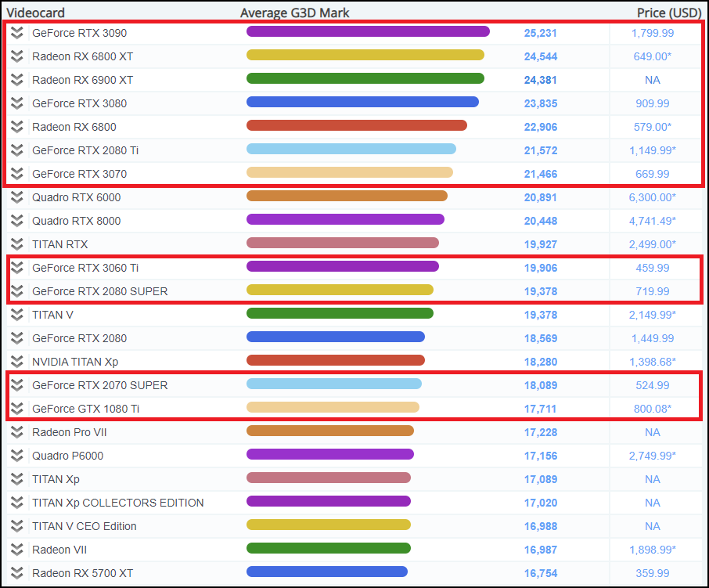Click the G3D score 24,544
This screenshot has width=709, height=588.
coord(540,56)
